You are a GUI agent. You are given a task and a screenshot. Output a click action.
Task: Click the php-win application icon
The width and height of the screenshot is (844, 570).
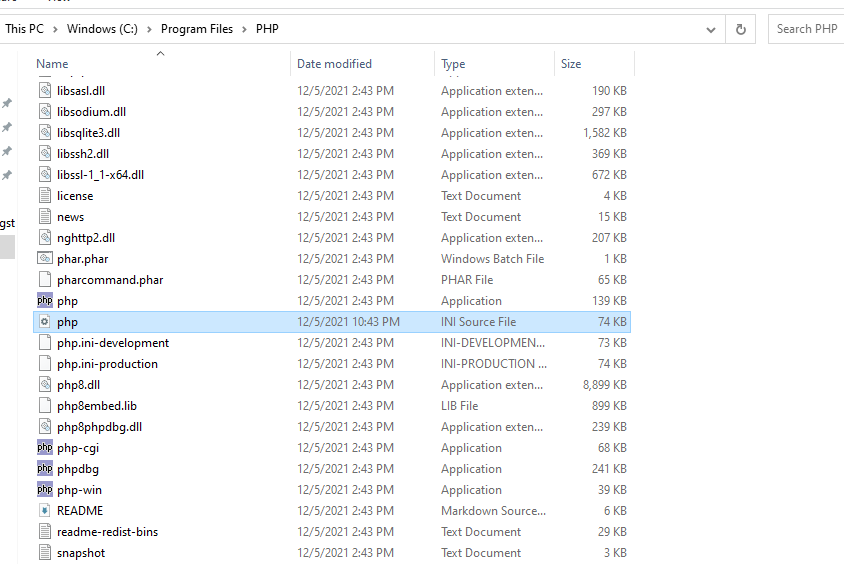[45, 489]
